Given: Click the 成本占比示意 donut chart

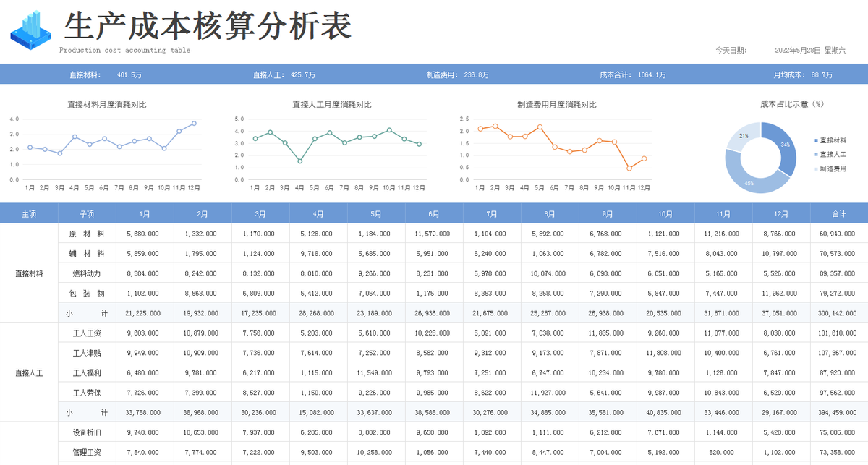Looking at the screenshot, I should (x=759, y=155).
